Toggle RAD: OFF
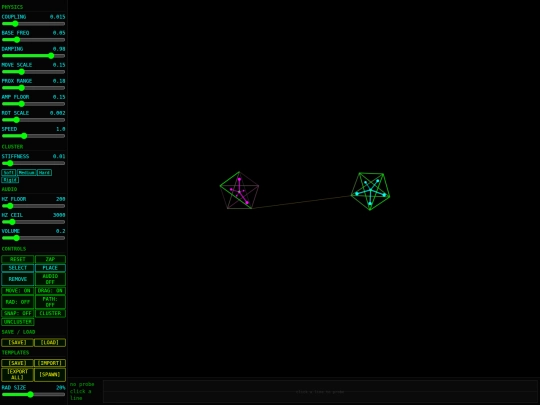 18,302
